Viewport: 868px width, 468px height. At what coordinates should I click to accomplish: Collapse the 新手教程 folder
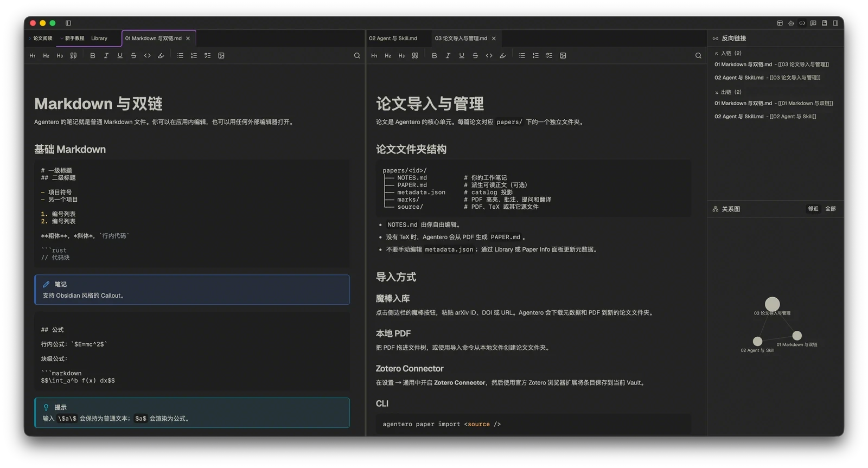(x=73, y=39)
